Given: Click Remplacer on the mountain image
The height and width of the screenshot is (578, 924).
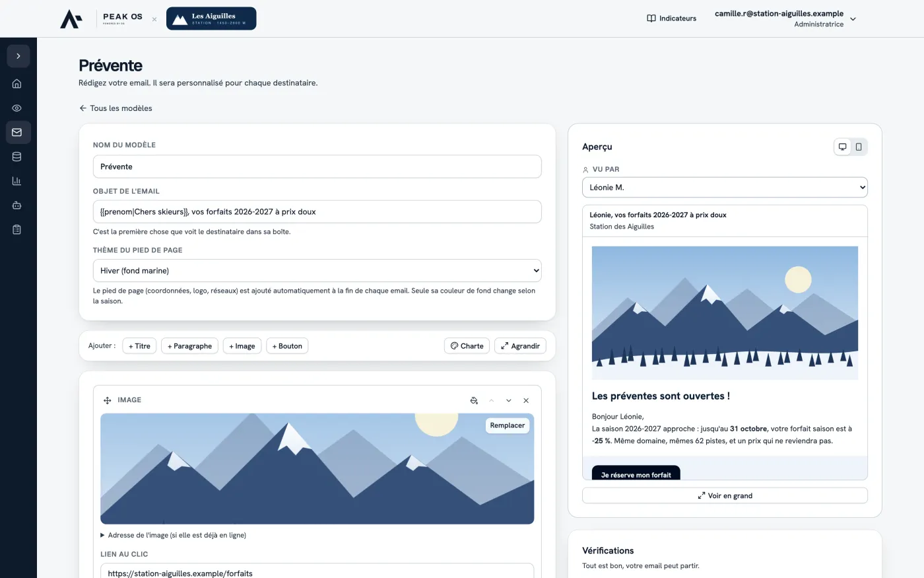Looking at the screenshot, I should coord(508,425).
